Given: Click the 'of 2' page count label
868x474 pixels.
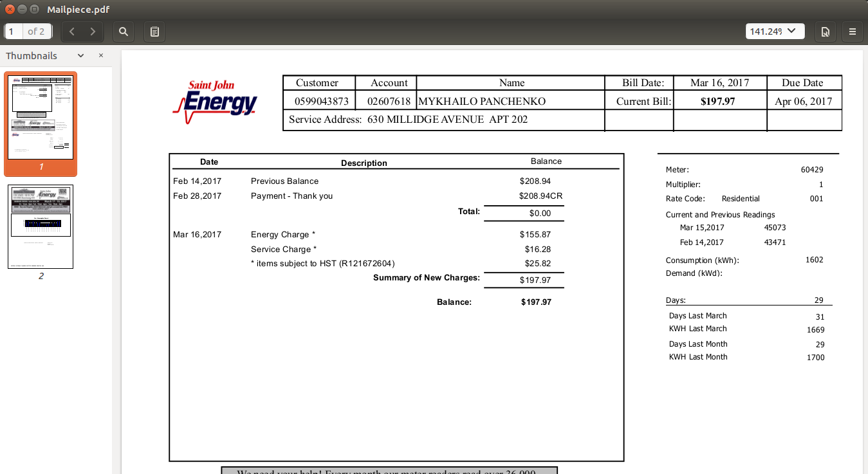Looking at the screenshot, I should click(x=36, y=32).
